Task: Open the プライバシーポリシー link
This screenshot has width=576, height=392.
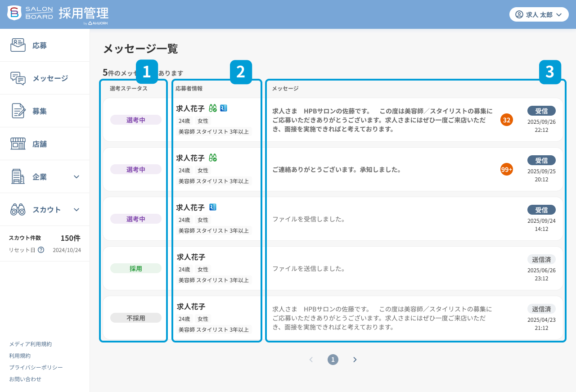Action: [36, 367]
